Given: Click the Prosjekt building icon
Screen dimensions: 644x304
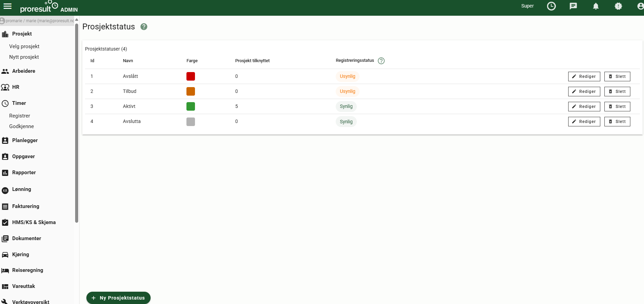Looking at the screenshot, I should pos(5,34).
